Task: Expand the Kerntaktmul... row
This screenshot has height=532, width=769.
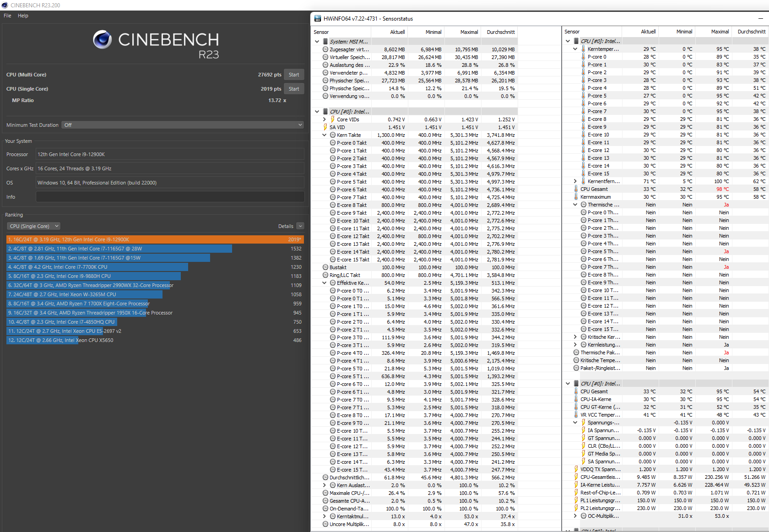Action: (x=325, y=516)
